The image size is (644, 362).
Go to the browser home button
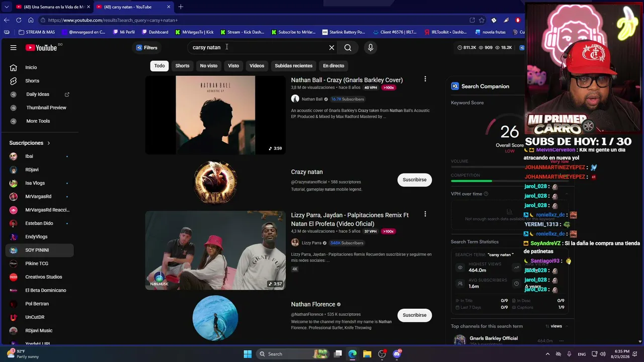point(31,20)
